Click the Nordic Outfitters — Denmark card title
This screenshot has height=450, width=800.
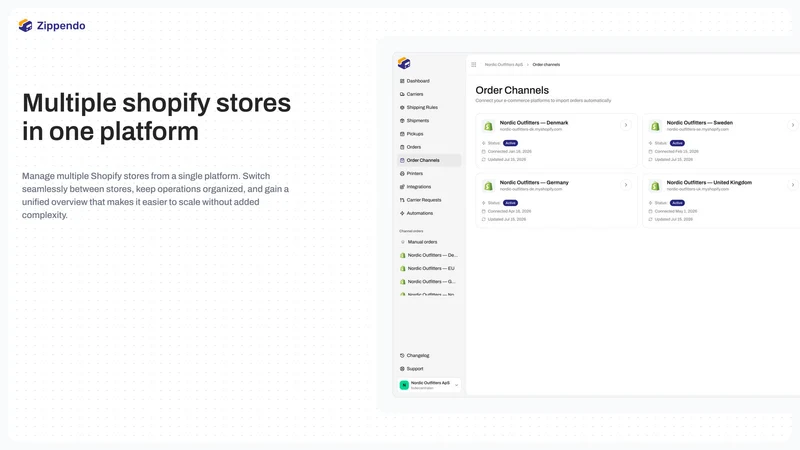pyautogui.click(x=534, y=123)
